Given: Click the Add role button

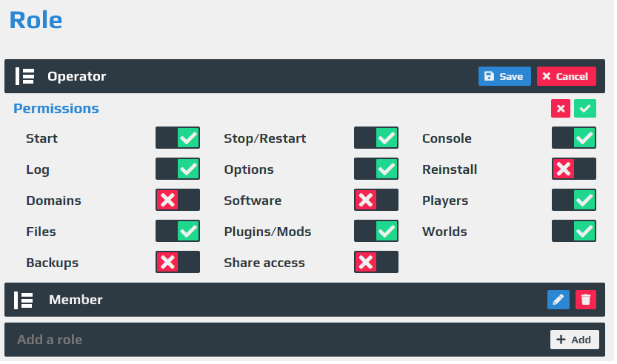Looking at the screenshot, I should [x=575, y=340].
